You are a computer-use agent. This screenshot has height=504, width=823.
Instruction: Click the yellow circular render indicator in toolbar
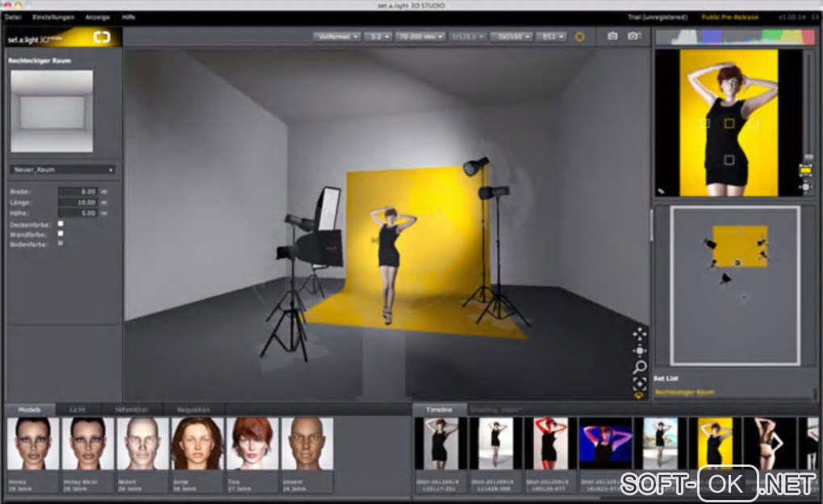580,37
